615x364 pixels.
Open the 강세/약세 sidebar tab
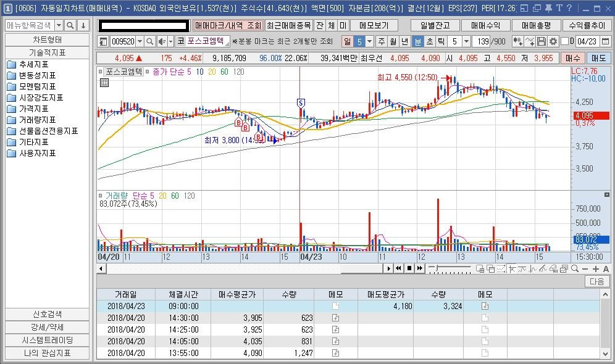click(x=47, y=327)
